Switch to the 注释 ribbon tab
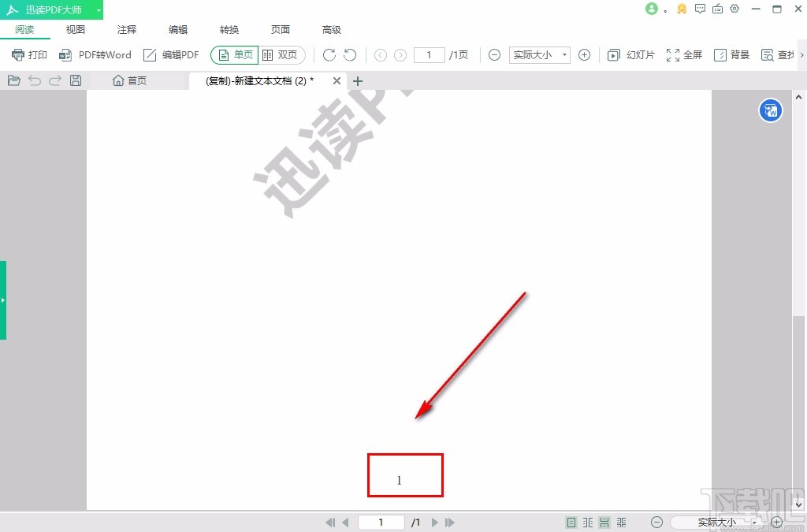Screen dimensions: 807x532 126,29
